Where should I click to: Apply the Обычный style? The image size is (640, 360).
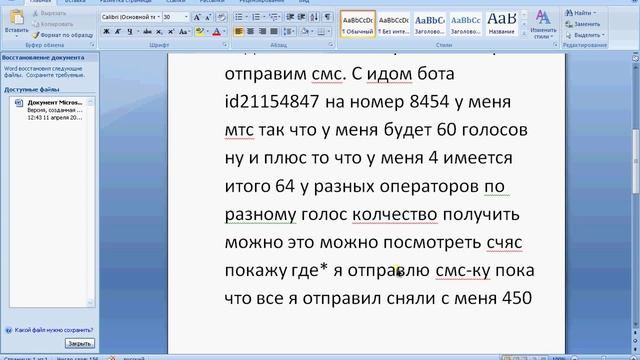coord(358,24)
